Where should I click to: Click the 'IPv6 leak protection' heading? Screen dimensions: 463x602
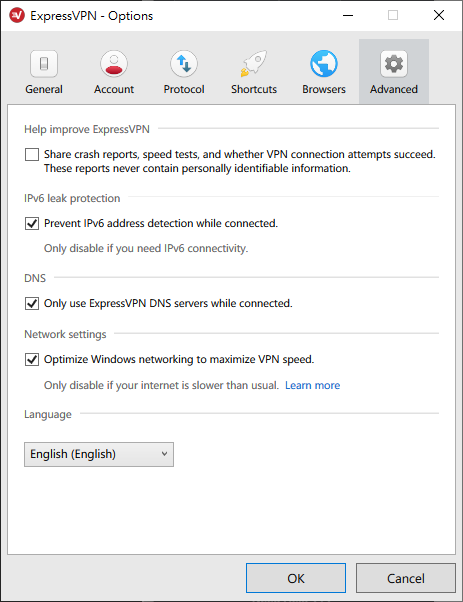(72, 198)
